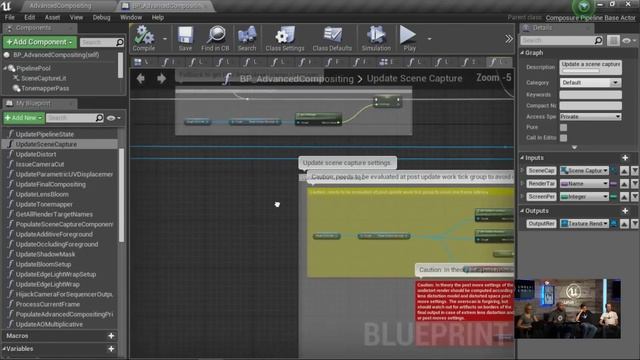This screenshot has height=360, width=640.
Task: Open Class Defaults
Action: tap(332, 38)
